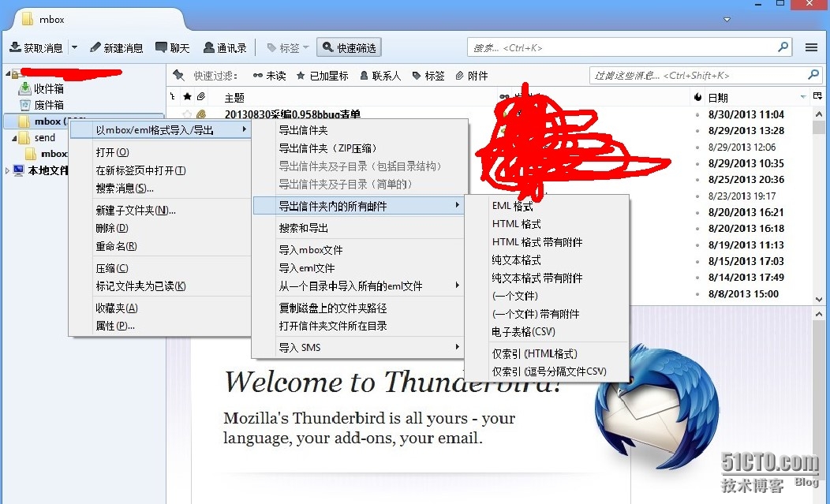Export as EML 格式
This screenshot has width=830, height=504.
(512, 206)
